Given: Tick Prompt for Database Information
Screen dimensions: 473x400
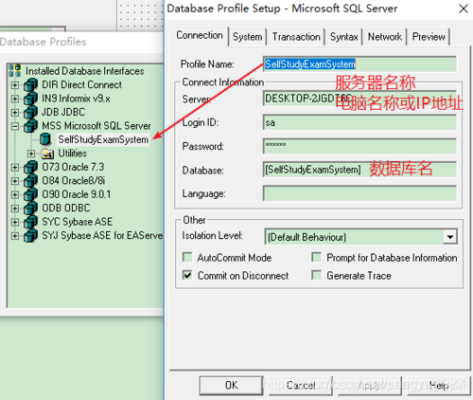Looking at the screenshot, I should [316, 257].
